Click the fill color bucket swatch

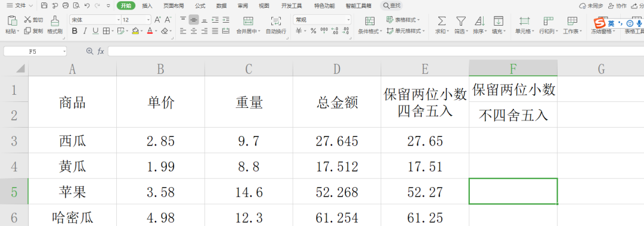[135, 31]
